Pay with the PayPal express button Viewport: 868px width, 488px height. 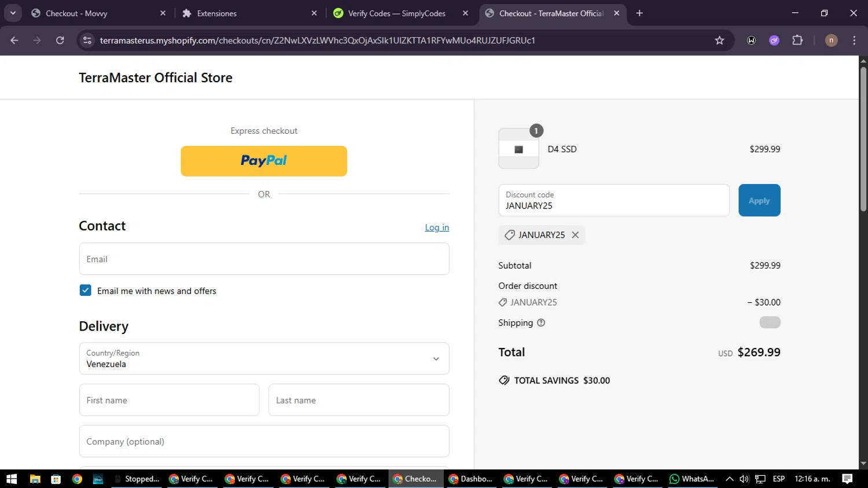[x=264, y=161]
